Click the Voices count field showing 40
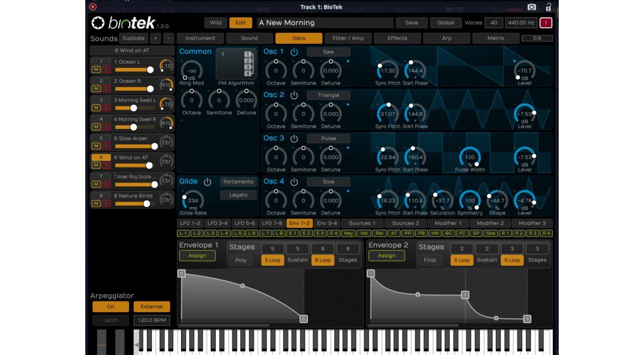 tap(494, 23)
